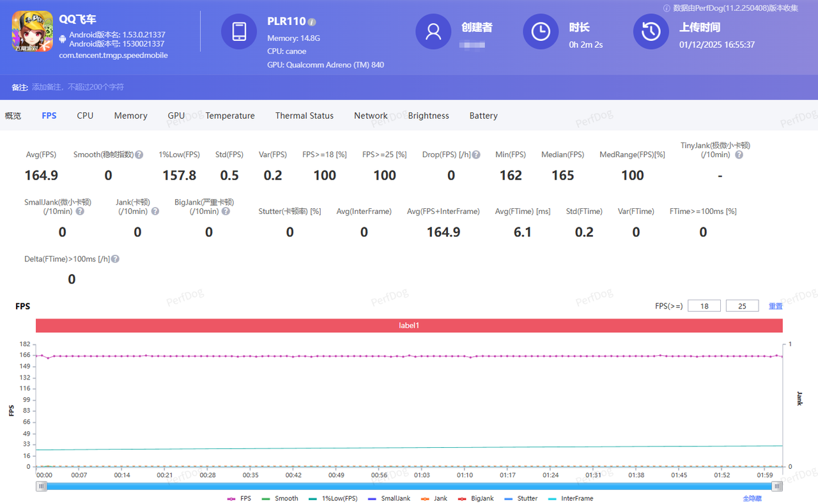Click the 备注 remark input field
The height and width of the screenshot is (504, 818).
(78, 87)
